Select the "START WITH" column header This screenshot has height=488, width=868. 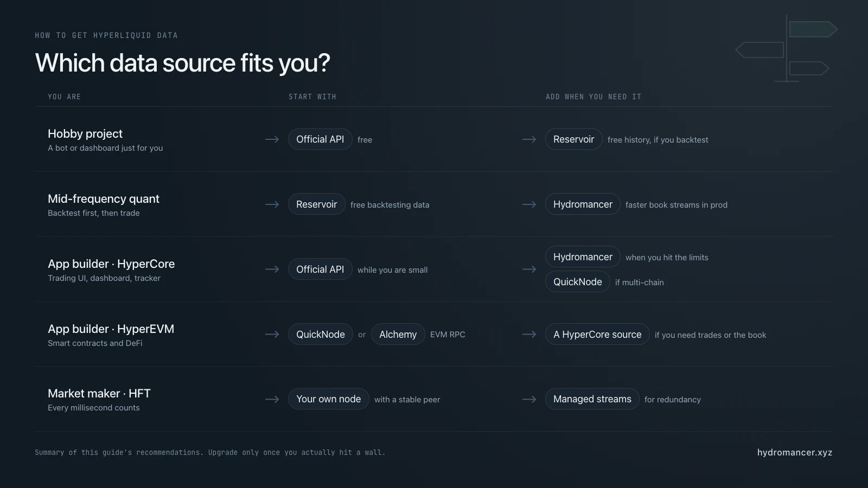pyautogui.click(x=312, y=97)
